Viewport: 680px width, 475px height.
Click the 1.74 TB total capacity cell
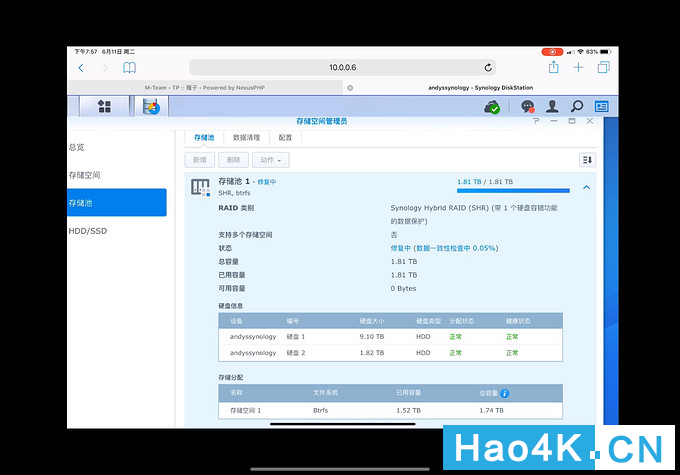(x=491, y=410)
